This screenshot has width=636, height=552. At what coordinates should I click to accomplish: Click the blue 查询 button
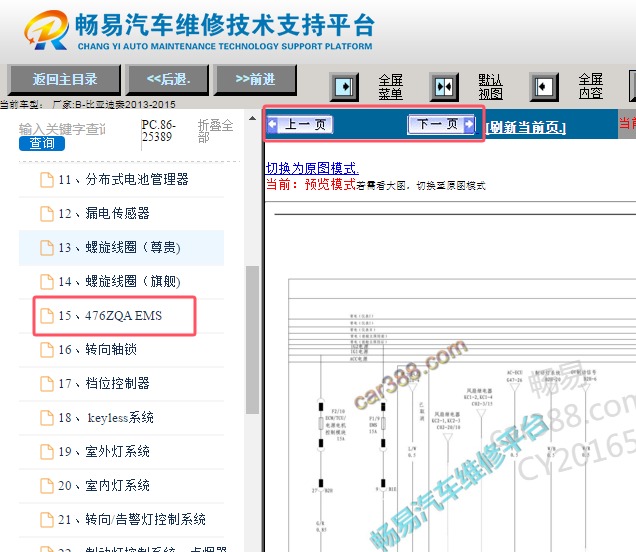coord(42,143)
